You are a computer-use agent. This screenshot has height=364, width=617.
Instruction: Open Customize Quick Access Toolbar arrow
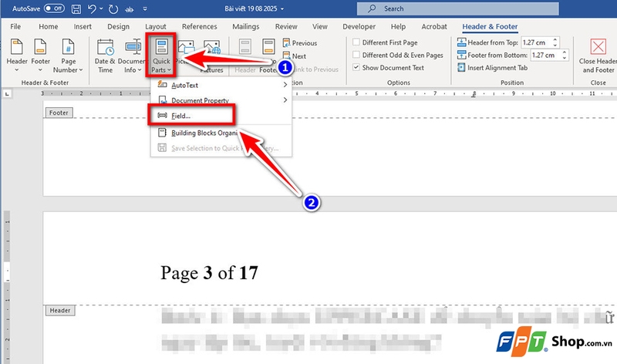145,8
